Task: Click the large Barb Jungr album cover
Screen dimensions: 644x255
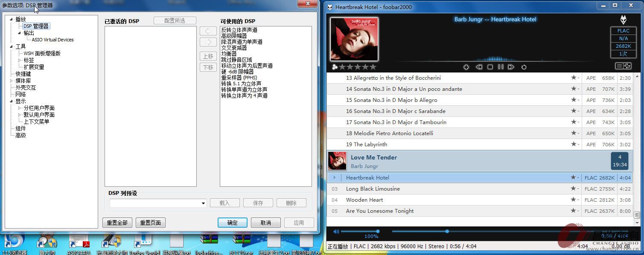Action: (x=354, y=39)
